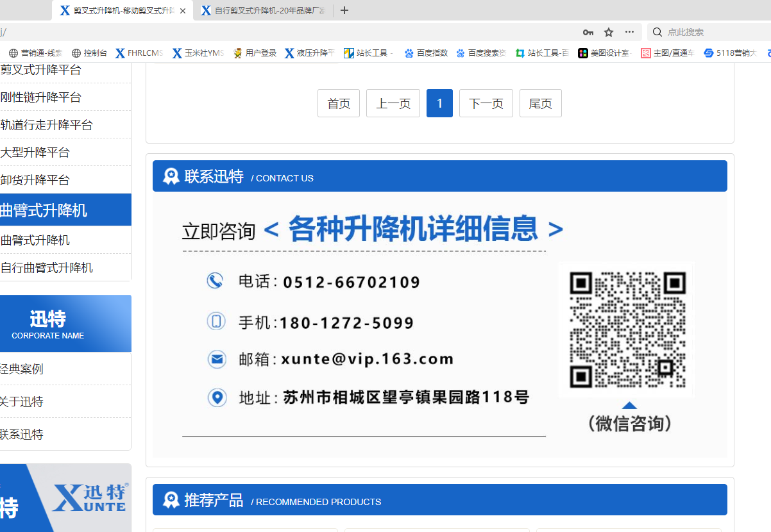Open a new browser tab
The height and width of the screenshot is (532, 771).
344,10
